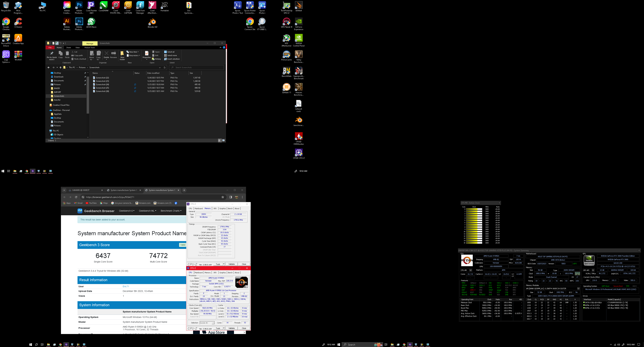The height and width of the screenshot is (347, 644).
Task: Click the Facebook bookmark icon in Chrome
Action: point(176,203)
